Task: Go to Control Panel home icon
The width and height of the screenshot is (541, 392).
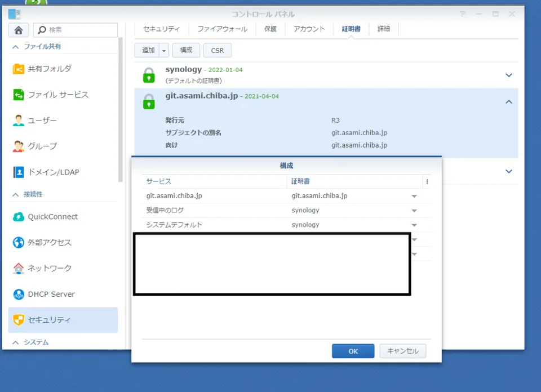Action: (19, 30)
